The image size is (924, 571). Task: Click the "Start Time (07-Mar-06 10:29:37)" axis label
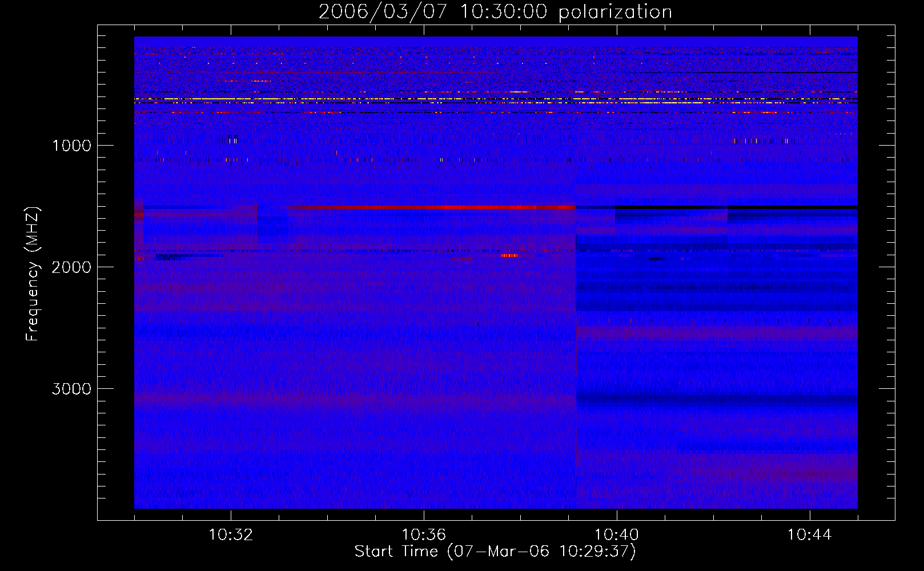tap(495, 551)
